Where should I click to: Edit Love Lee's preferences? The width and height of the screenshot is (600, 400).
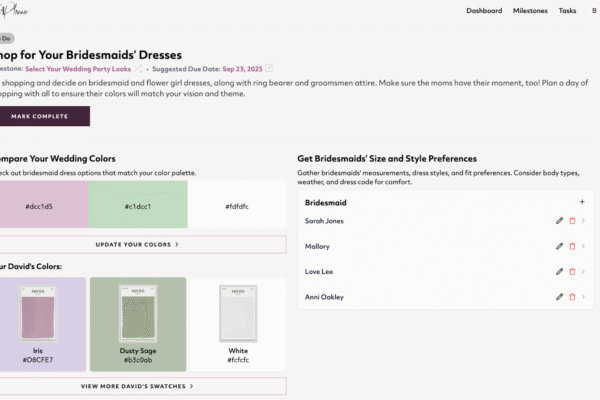coord(559,271)
